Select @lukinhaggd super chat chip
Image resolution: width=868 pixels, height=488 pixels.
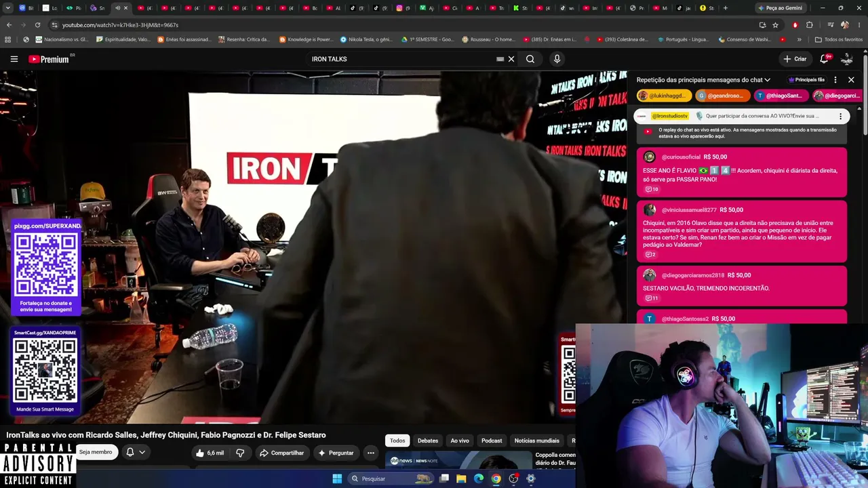pyautogui.click(x=664, y=96)
